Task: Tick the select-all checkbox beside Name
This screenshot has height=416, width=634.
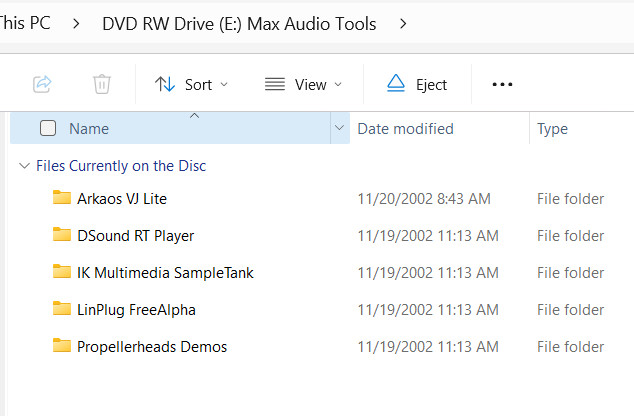Action: pyautogui.click(x=48, y=128)
